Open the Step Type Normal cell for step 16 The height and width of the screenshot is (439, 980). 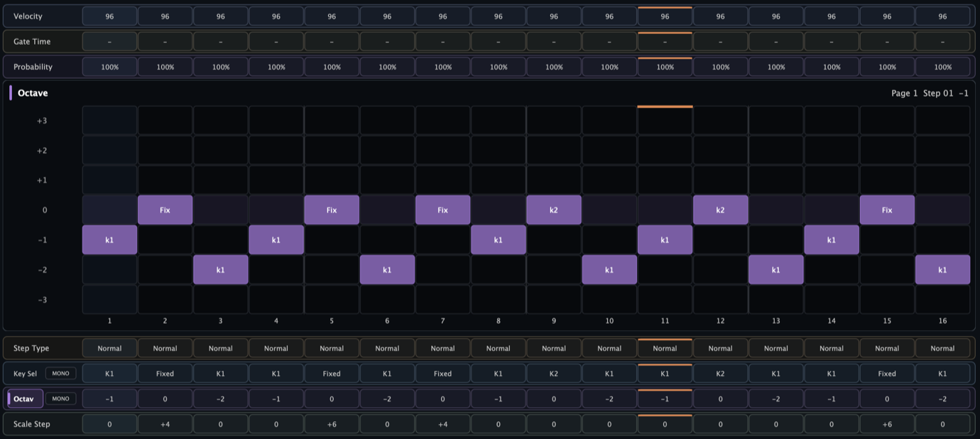[x=942, y=348]
